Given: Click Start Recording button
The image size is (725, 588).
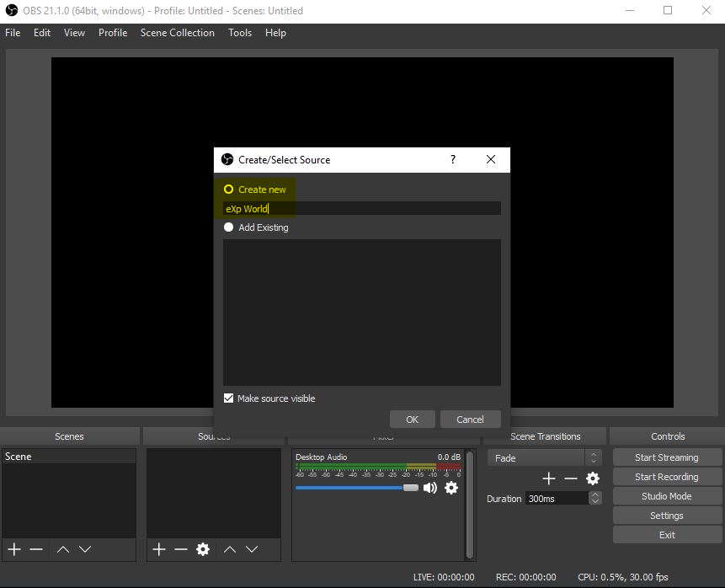Looking at the screenshot, I should [667, 477].
